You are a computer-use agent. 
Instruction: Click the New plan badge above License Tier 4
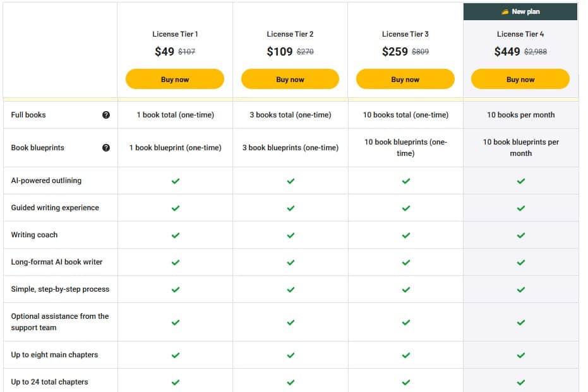pos(520,11)
